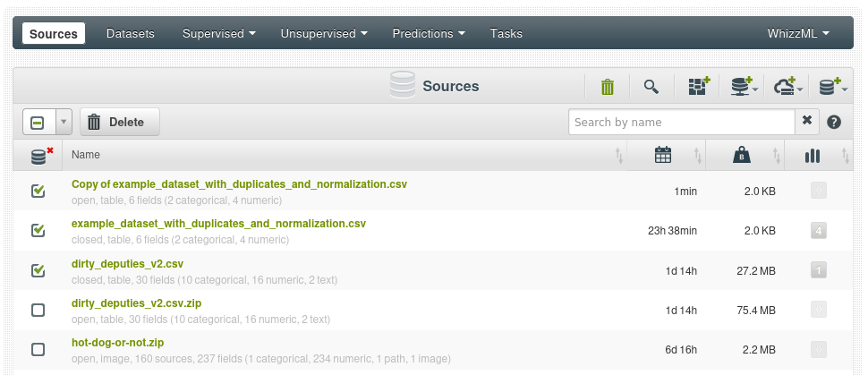Open search with the magnifying glass icon
Screen dimensions: 868x375
point(651,87)
